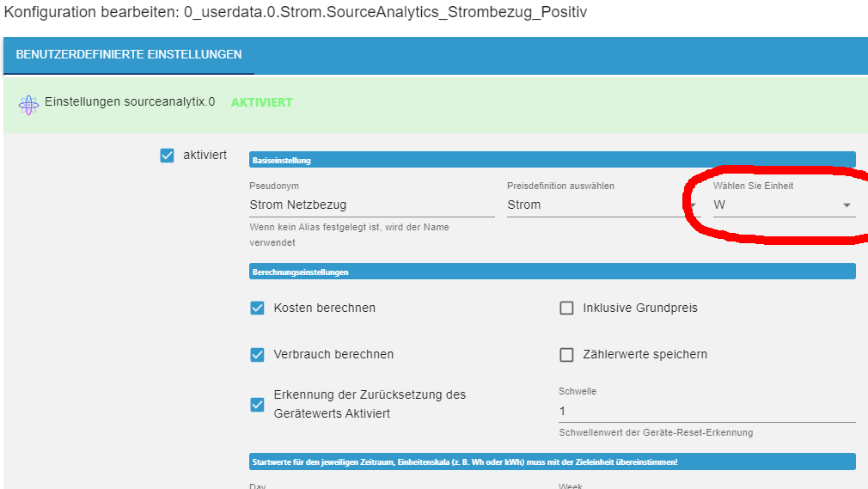This screenshot has width=868, height=489.
Task: Select the 'Benutzerdefinierte Einstellungen' tab
Action: tap(129, 54)
